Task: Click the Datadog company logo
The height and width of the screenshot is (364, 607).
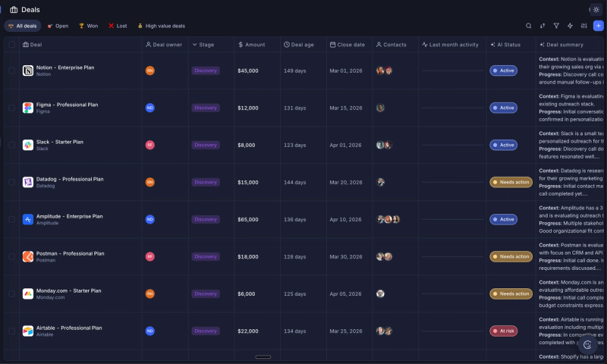Action: tap(28, 182)
